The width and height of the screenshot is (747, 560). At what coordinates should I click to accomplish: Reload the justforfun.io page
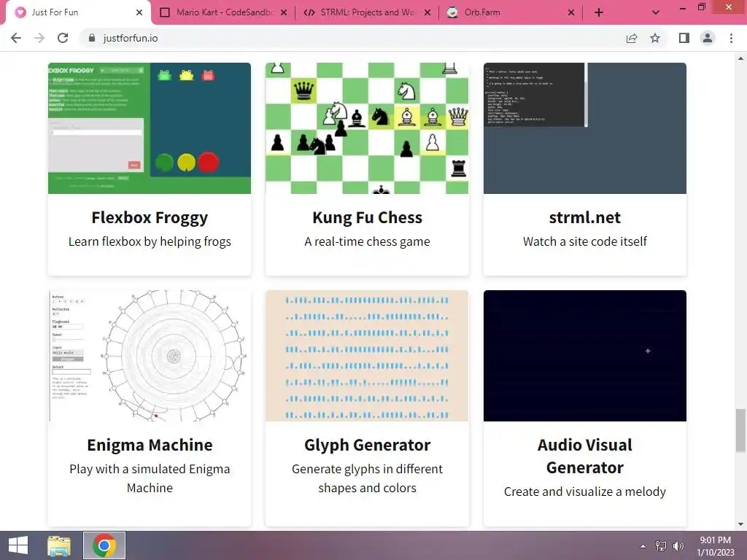[x=63, y=38]
